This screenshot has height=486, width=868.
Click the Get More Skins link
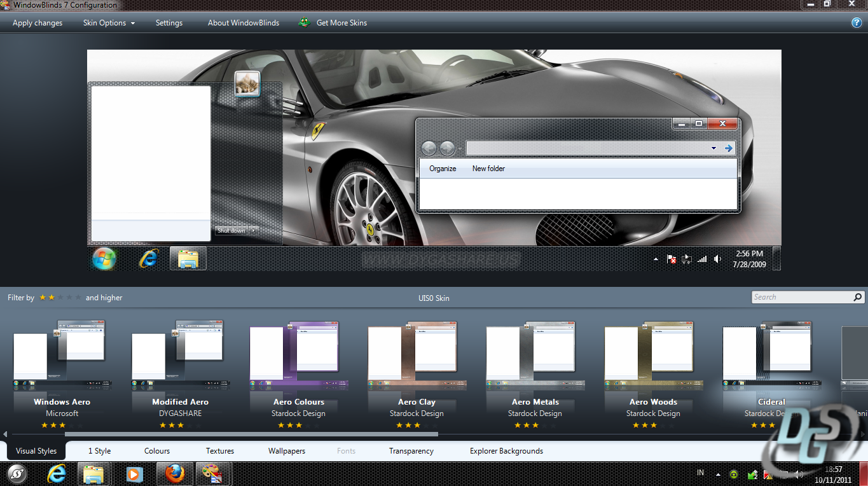point(342,23)
